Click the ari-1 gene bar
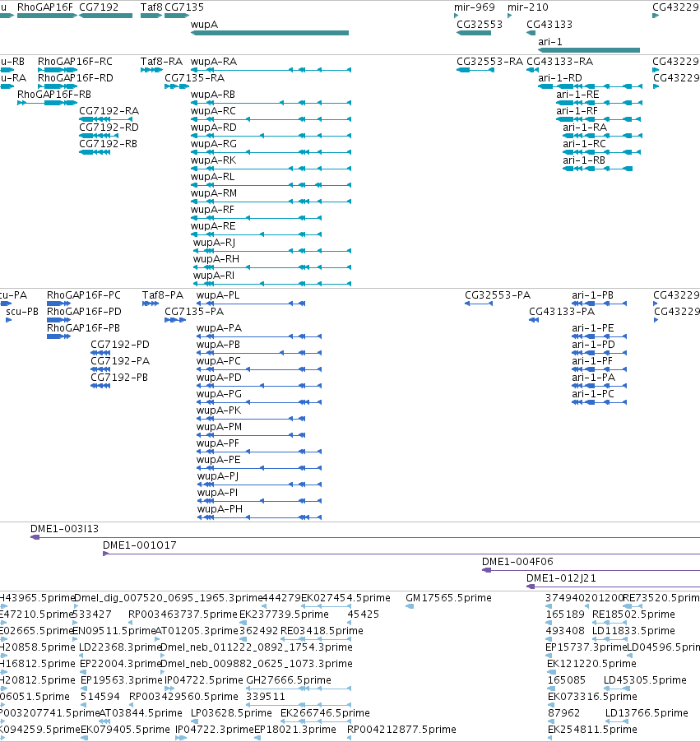This screenshot has width=700, height=742. click(x=589, y=50)
